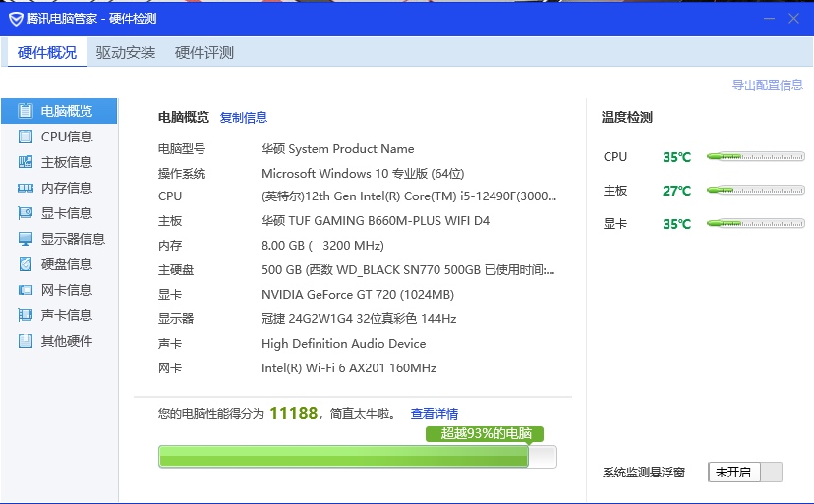814x504 pixels.
Task: Switch to the 硬件概况 tab
Action: pos(47,52)
